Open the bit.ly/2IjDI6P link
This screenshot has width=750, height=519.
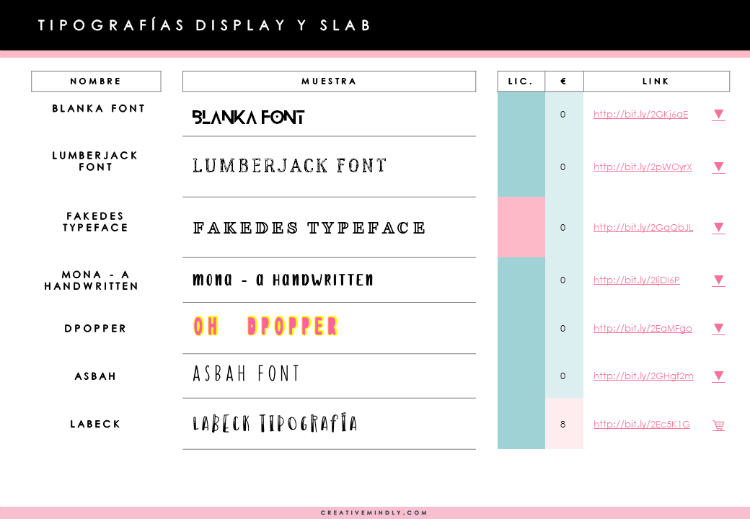click(637, 280)
